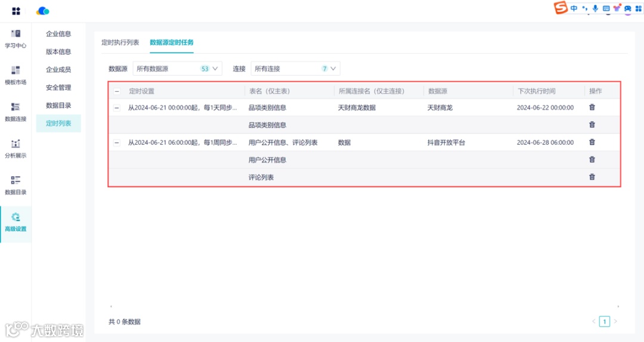
Task: Open 数据目录 in the icon sidebar
Action: pos(16,185)
